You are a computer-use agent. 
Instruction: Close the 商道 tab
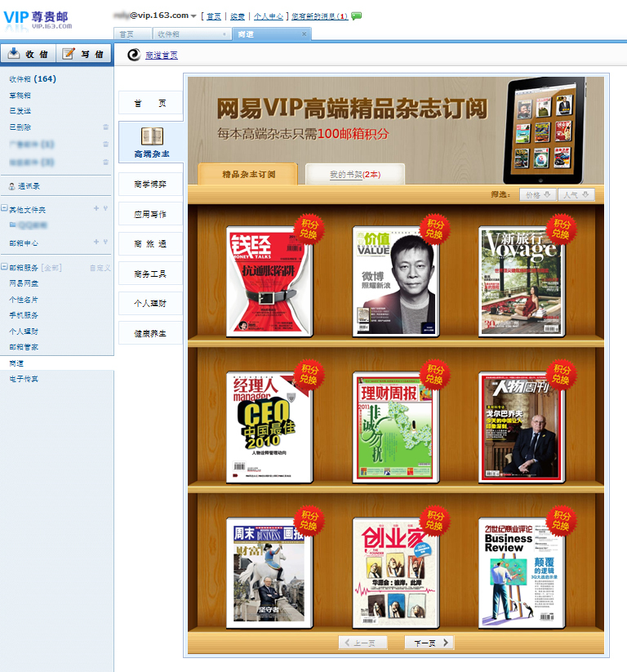coord(305,34)
